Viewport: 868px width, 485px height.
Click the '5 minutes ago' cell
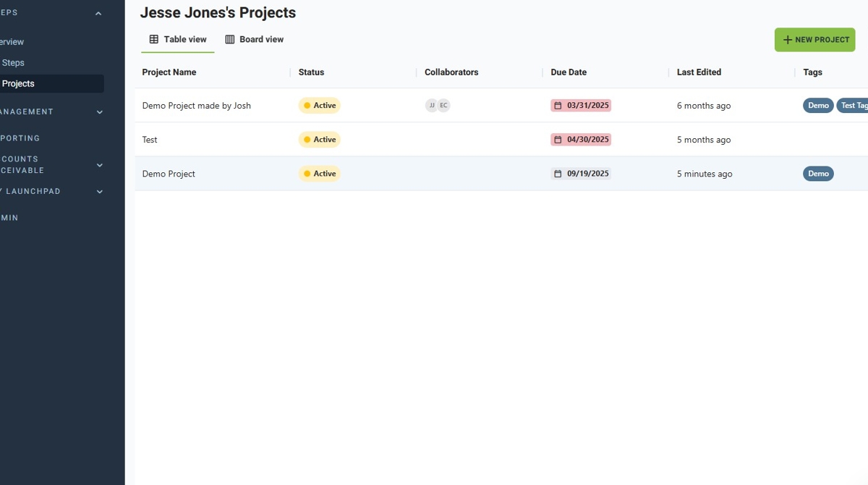click(x=705, y=174)
